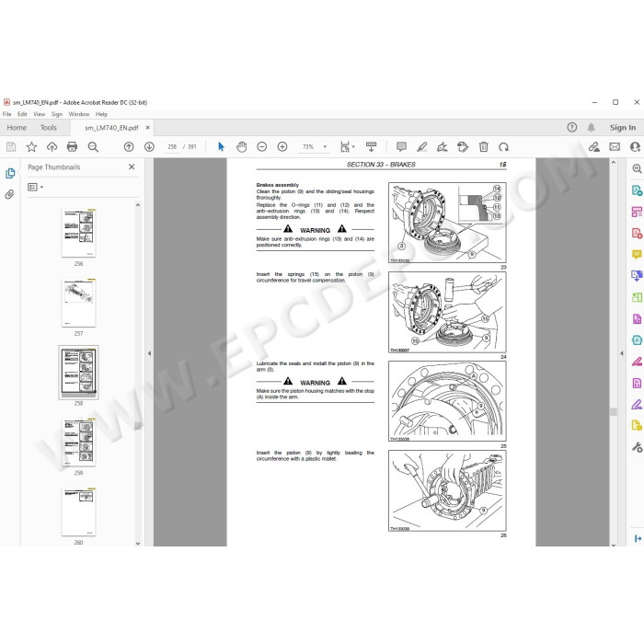Zoom in with plus circle icon

(x=282, y=146)
